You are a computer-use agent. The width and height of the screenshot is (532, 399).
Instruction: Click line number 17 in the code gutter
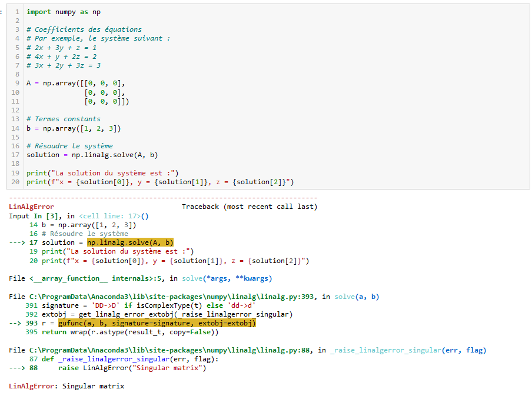pos(15,155)
